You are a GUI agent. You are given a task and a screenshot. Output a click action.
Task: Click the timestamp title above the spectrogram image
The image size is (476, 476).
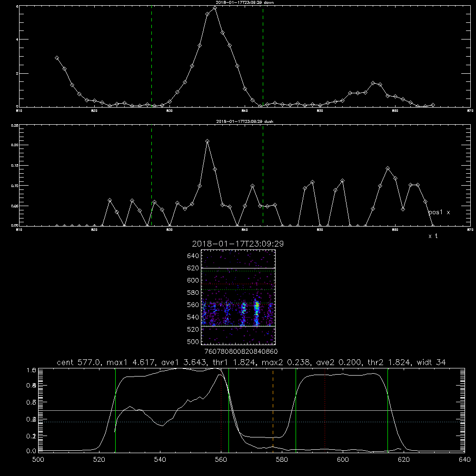[x=238, y=244]
